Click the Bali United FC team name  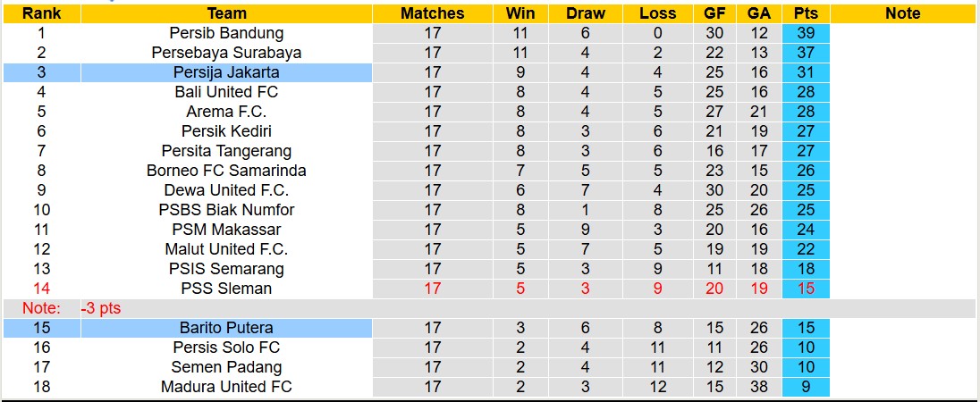226,92
